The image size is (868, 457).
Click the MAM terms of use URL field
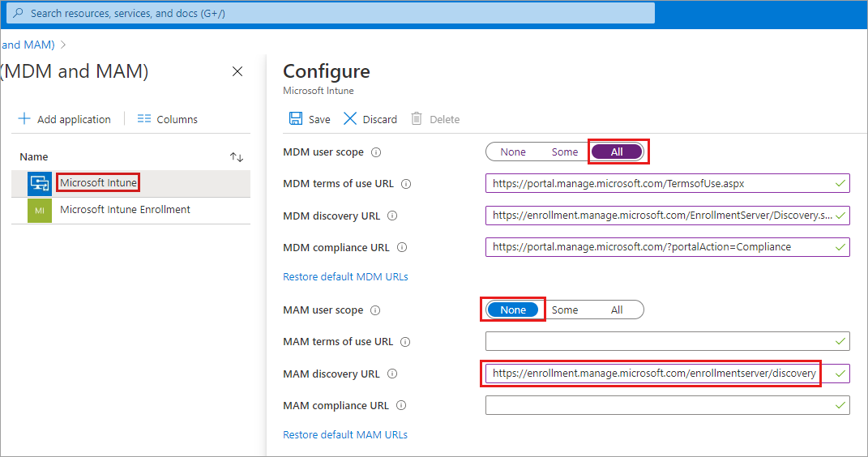point(668,341)
